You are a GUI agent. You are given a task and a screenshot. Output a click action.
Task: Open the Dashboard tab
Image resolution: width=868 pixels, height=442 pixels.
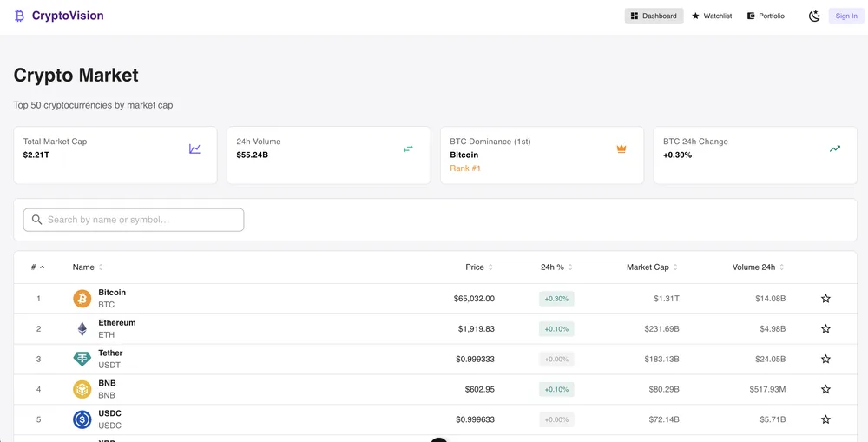coord(654,16)
